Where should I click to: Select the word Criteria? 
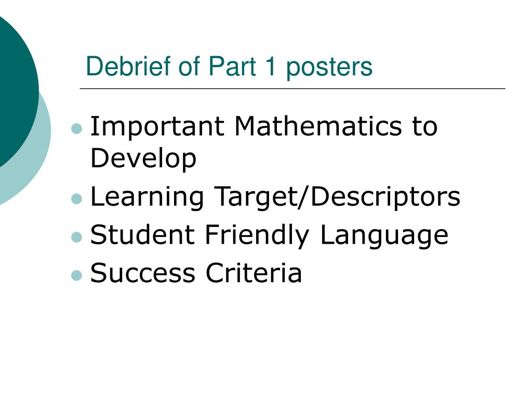(254, 272)
